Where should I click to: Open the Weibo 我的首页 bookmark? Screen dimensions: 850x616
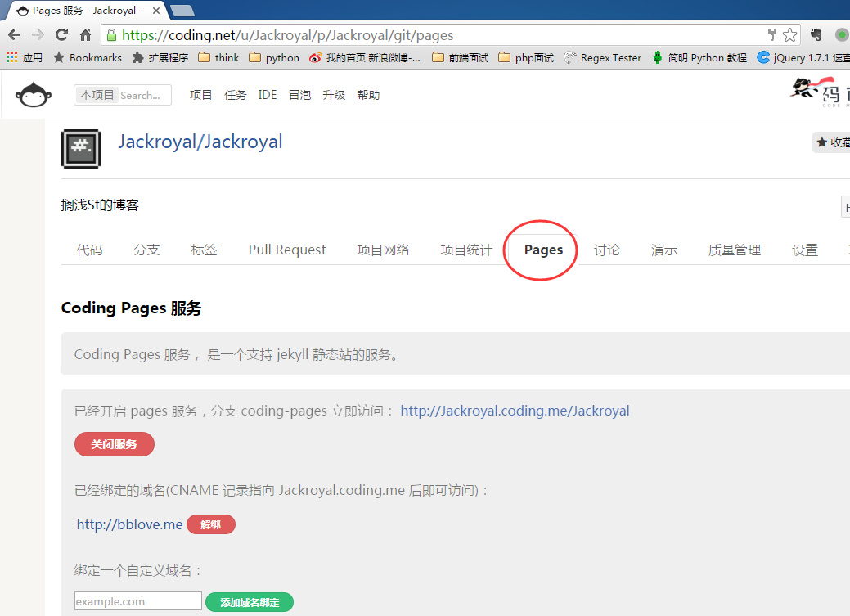click(365, 57)
